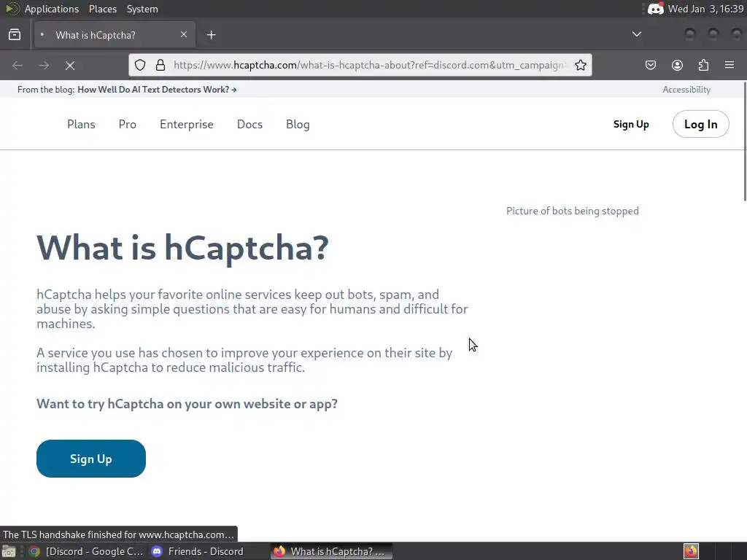The image size is (747, 560).
Task: Switch to Friends - Discord taskbar window
Action: pos(197,551)
